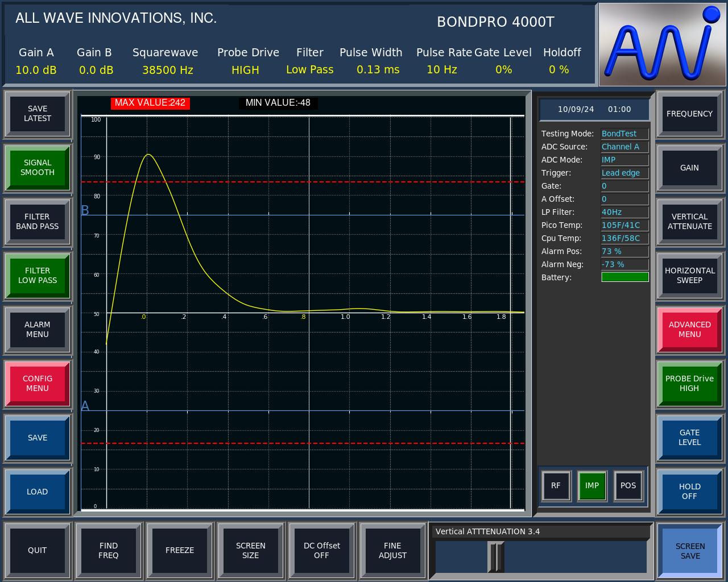This screenshot has height=582, width=728.
Task: Select the HOLD OFF control
Action: 690,492
